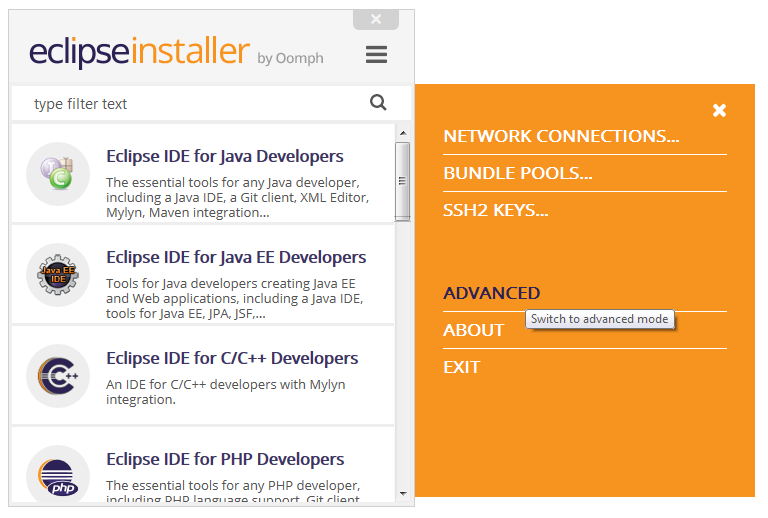The height and width of the screenshot is (518, 768).
Task: Select the Java EE IDE gear icon
Action: point(58,275)
